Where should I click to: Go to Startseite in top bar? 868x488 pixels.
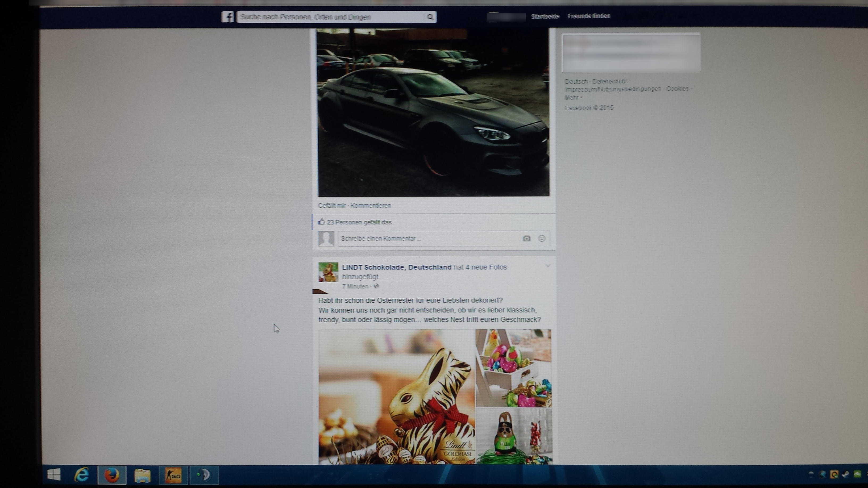(545, 16)
